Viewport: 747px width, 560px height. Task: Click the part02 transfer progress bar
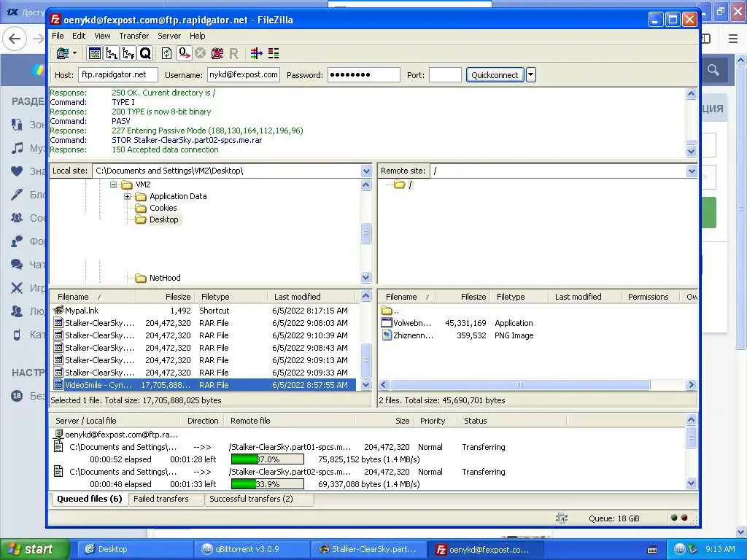267,484
